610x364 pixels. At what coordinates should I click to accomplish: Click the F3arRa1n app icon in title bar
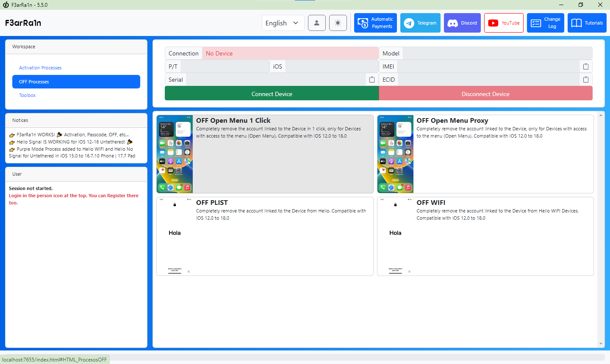[6, 5]
